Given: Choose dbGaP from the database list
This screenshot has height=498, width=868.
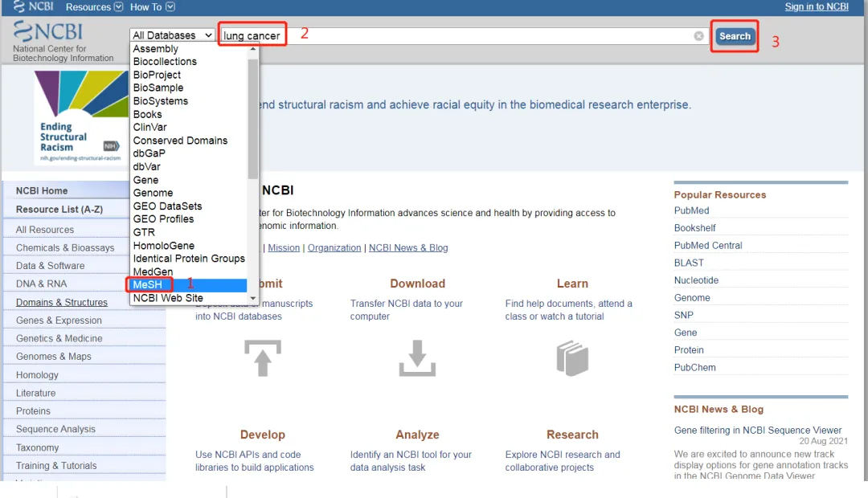Looking at the screenshot, I should 188,153.
